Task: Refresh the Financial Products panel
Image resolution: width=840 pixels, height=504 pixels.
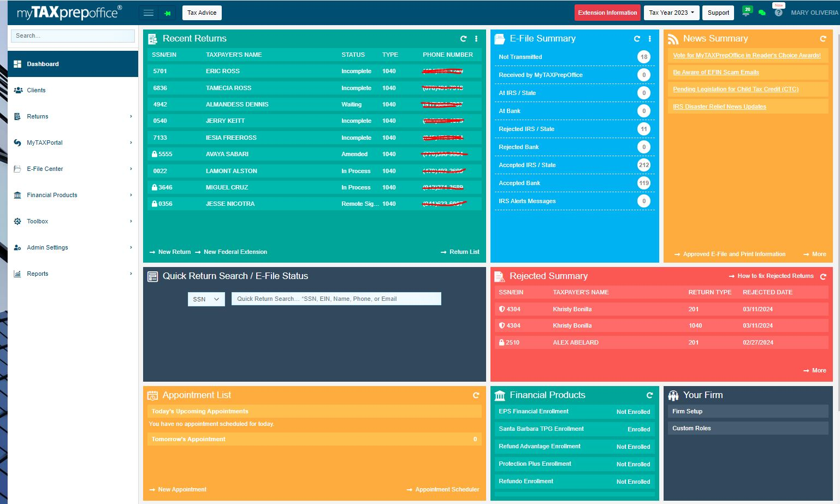Action: [x=649, y=395]
